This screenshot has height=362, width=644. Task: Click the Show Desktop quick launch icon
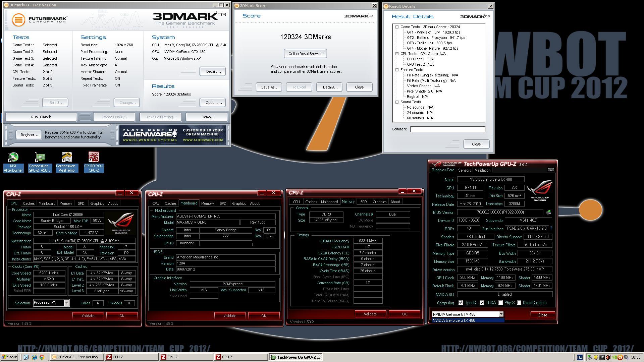coord(26,357)
